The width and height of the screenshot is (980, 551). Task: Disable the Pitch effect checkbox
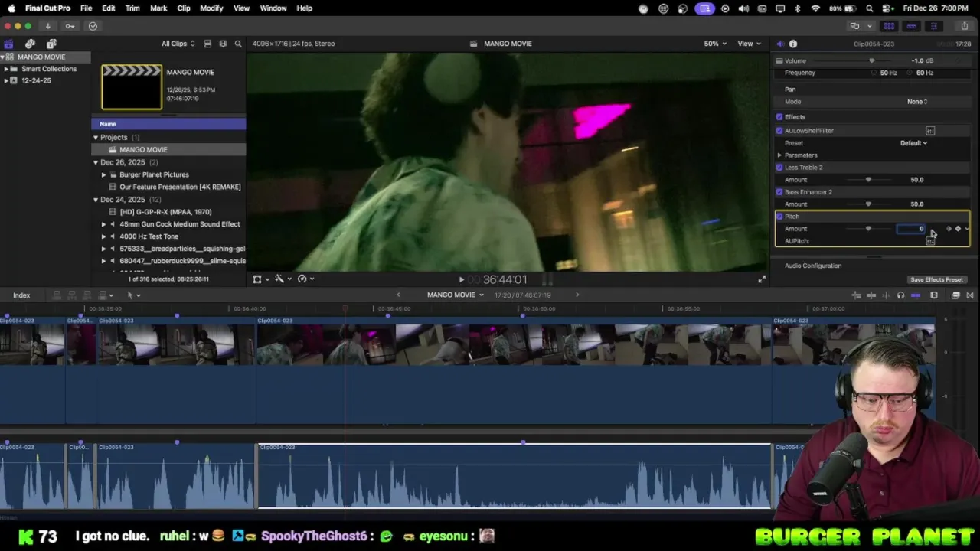(779, 217)
